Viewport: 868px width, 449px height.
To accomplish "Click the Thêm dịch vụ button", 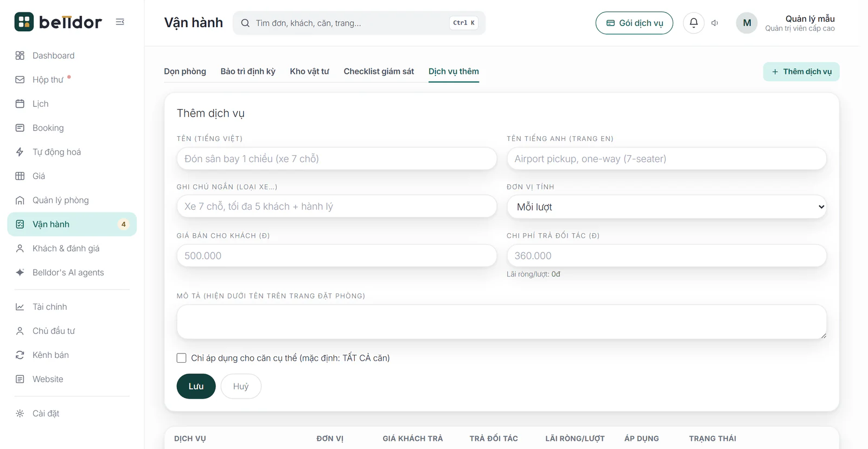I will pos(801,72).
